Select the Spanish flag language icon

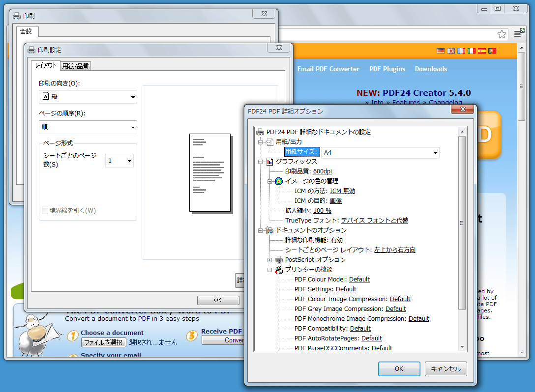coord(481,51)
